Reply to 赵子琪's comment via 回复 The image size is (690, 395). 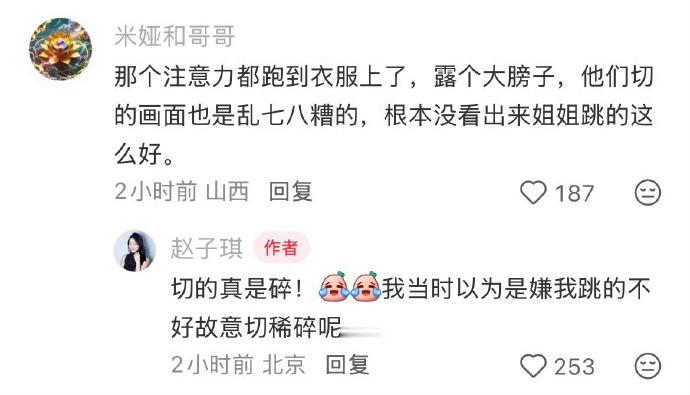tap(347, 365)
